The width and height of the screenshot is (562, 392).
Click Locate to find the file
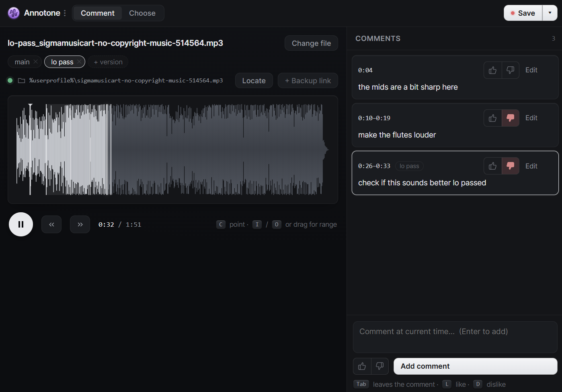(254, 80)
